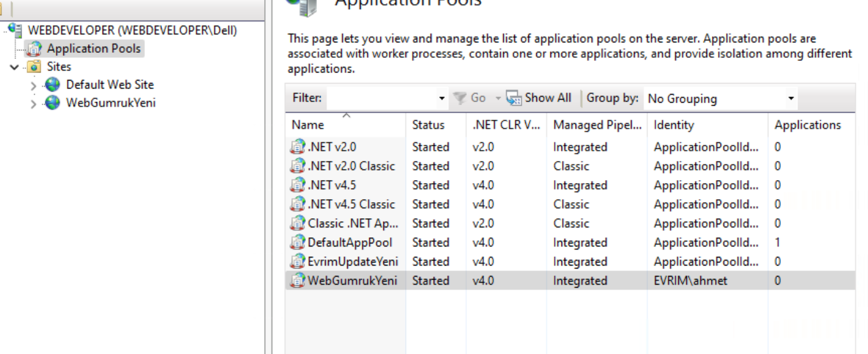Click the Sites folder icon

tap(34, 67)
